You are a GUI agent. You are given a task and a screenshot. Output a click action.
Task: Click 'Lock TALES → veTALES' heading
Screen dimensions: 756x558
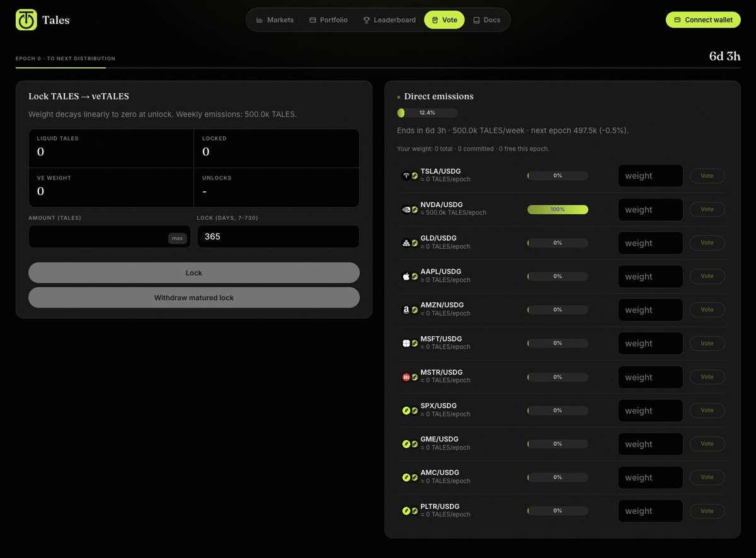(79, 96)
